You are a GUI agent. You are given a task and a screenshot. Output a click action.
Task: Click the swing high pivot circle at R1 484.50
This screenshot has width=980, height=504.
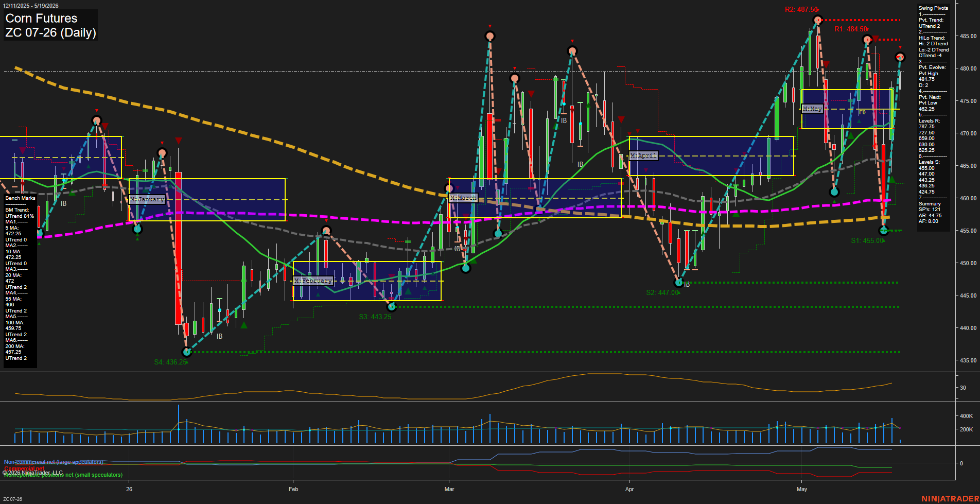[x=867, y=40]
